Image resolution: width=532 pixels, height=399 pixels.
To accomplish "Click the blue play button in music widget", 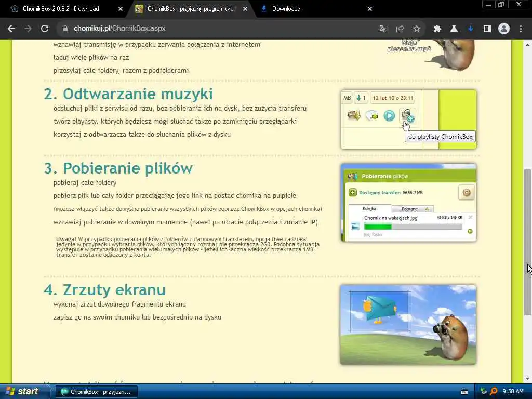I will [x=389, y=116].
